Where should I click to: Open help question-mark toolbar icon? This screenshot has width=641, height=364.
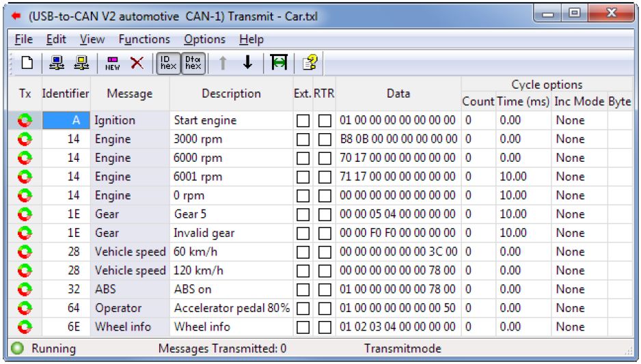tap(310, 63)
